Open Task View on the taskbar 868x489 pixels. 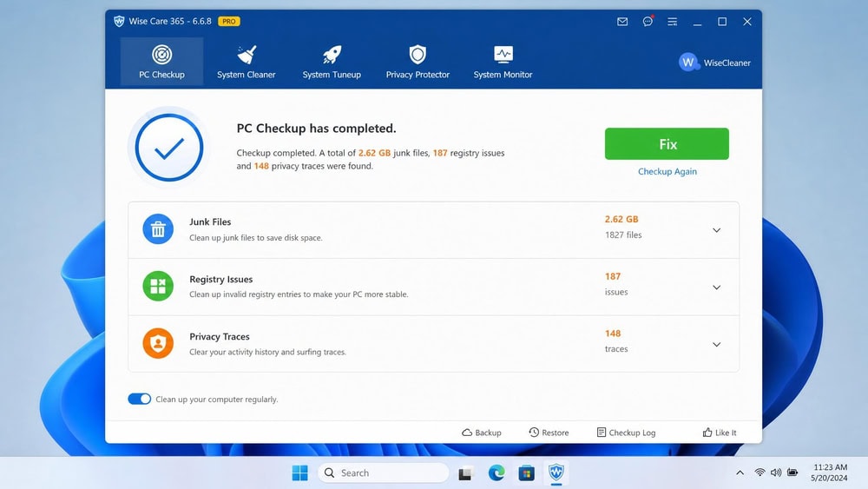[x=465, y=473]
